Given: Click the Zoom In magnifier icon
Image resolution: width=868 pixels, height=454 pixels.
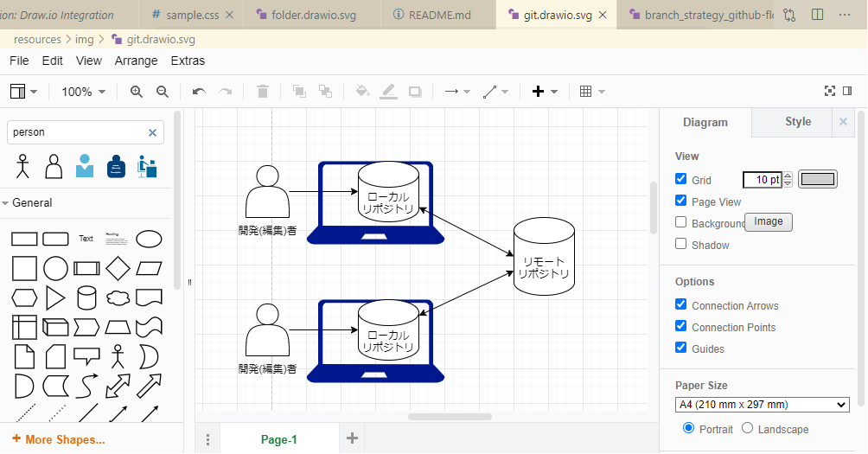Looking at the screenshot, I should [137, 92].
